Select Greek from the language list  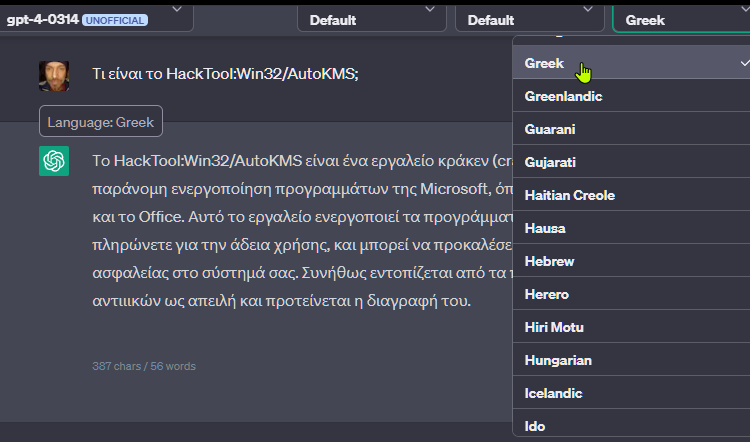(545, 63)
